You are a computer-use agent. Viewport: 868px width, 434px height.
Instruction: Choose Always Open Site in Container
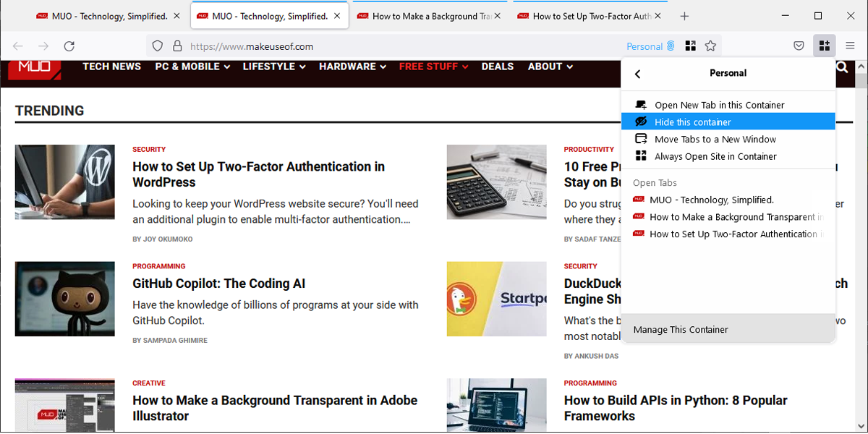728,156
